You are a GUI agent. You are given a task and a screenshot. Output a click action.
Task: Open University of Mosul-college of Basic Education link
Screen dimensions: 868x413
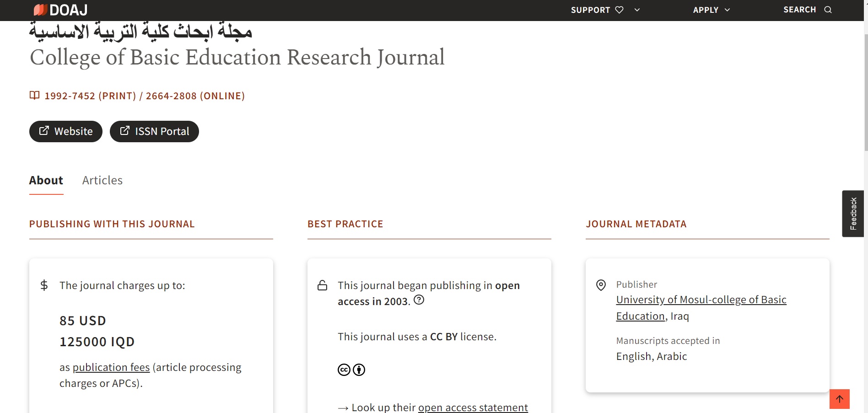coord(701,308)
